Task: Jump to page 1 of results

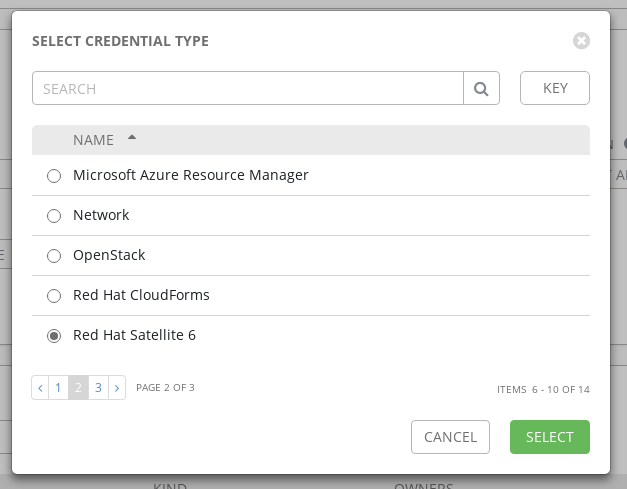Action: [59, 387]
